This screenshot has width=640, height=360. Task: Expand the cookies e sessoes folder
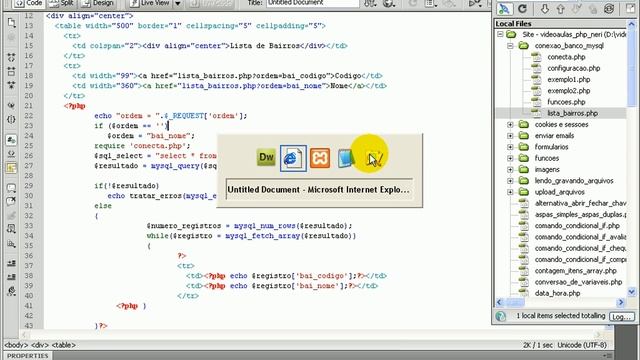click(510, 124)
